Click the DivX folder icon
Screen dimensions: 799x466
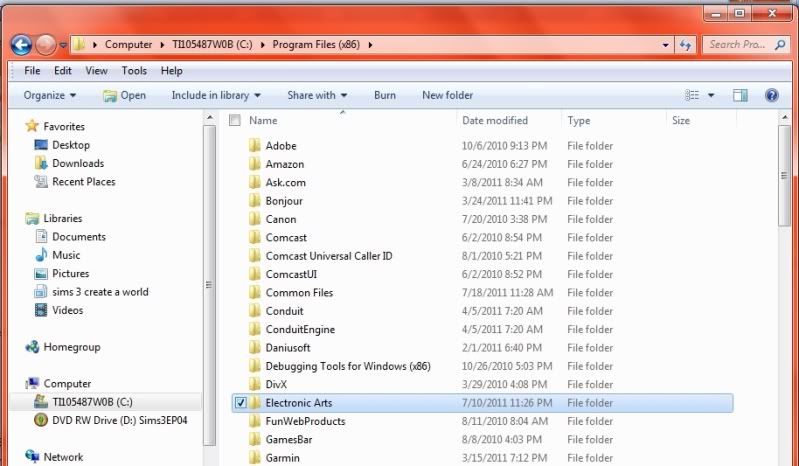coord(255,385)
